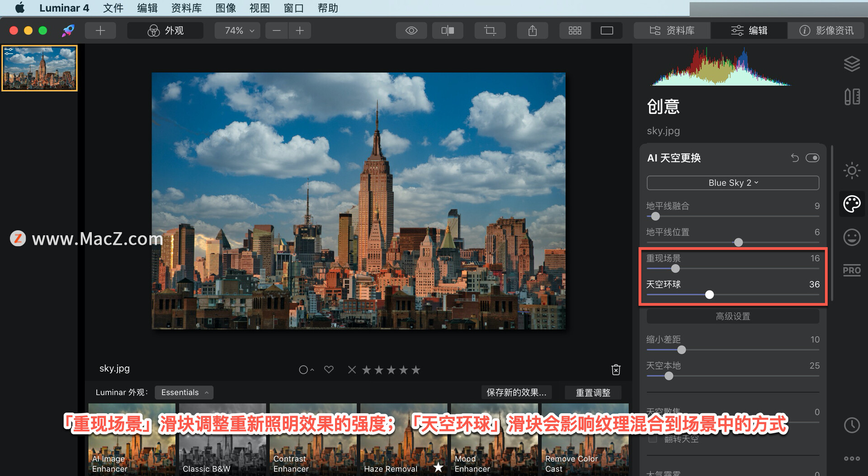This screenshot has width=868, height=476.
Task: Click the 缩小差距 slider handle
Action: pos(682,350)
